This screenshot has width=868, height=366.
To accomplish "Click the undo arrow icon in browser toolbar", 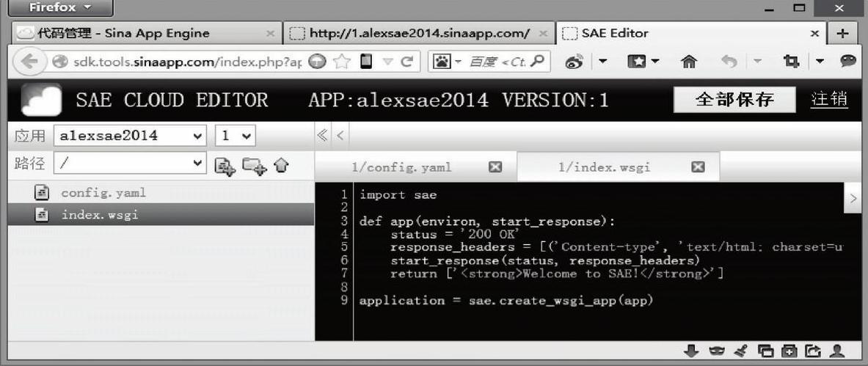I will pos(729,62).
